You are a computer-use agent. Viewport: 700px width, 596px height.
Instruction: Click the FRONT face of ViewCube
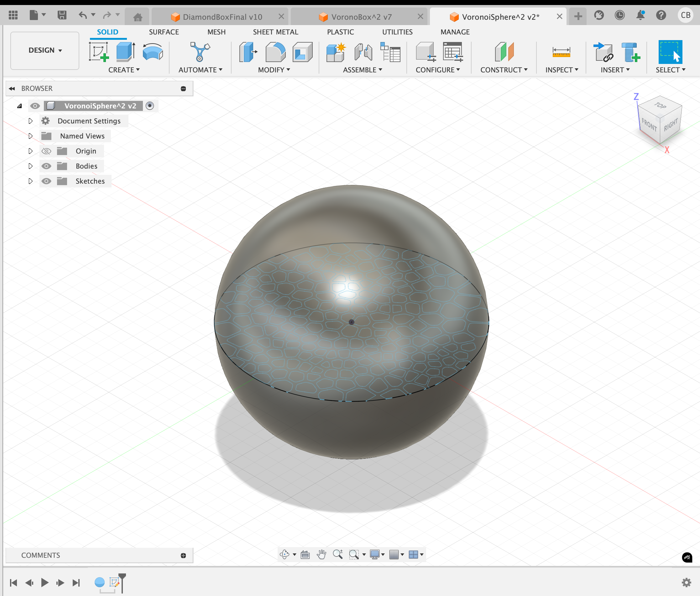(x=649, y=125)
